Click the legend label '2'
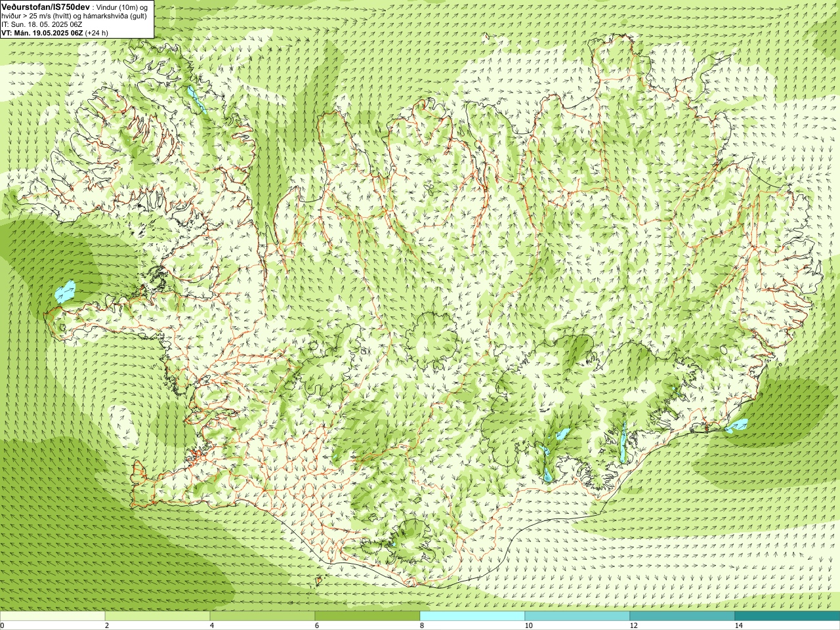840x630 pixels. pyautogui.click(x=107, y=625)
